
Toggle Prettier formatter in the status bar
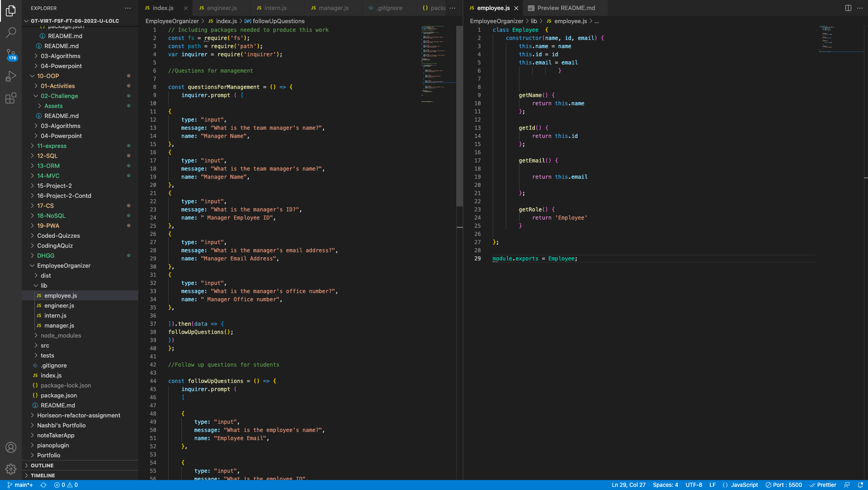824,485
